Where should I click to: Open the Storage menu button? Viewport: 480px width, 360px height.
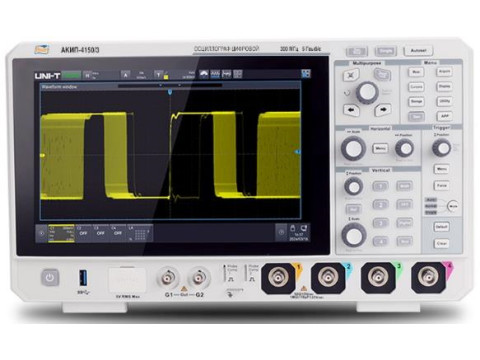pyautogui.click(x=416, y=101)
